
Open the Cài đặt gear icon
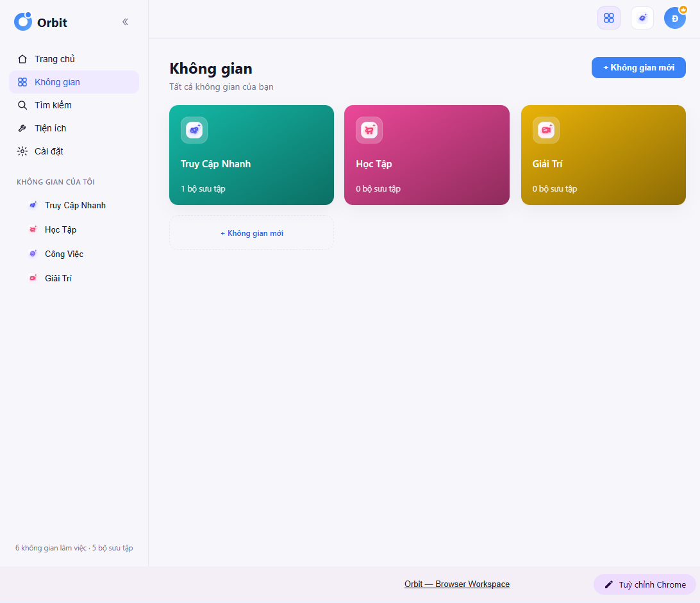tap(22, 151)
